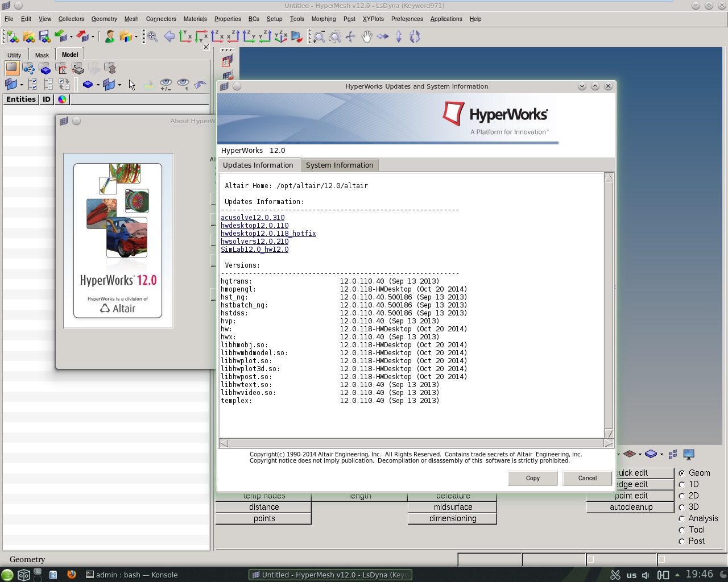Click the dialog's horizontal scrollbar right arrow

[609, 443]
